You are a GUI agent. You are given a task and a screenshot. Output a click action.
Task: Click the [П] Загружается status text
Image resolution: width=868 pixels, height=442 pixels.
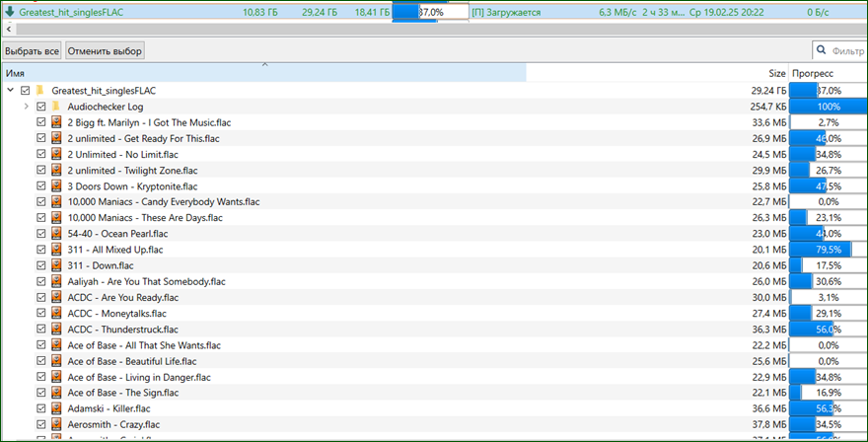coord(506,12)
